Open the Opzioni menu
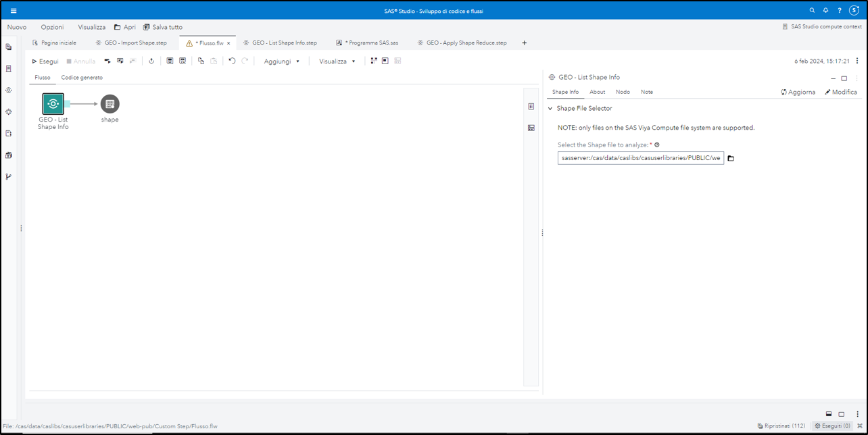 (x=52, y=27)
